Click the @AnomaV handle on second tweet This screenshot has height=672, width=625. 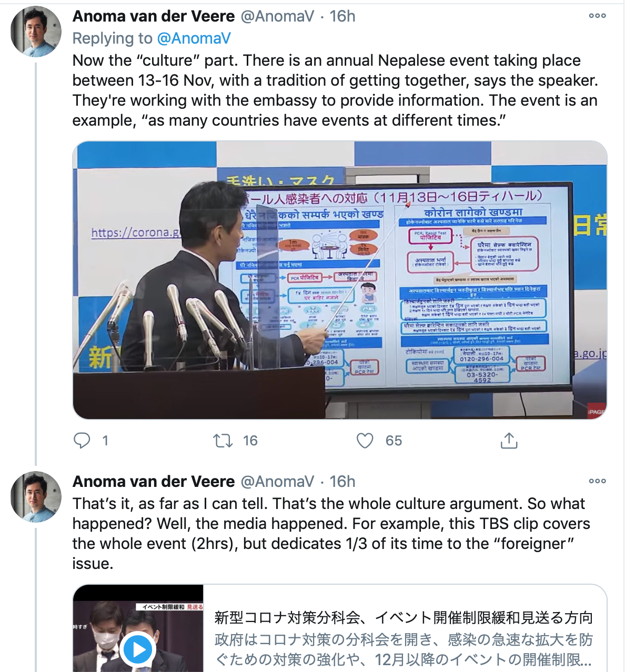pos(277,482)
